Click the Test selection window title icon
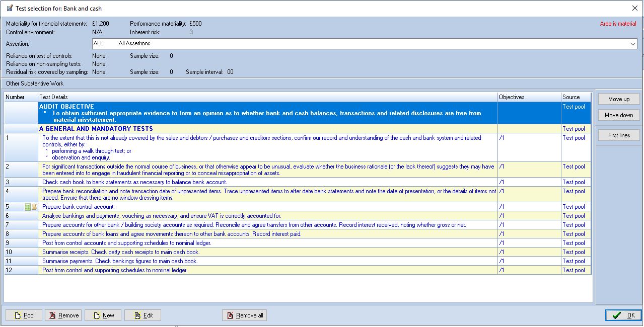The width and height of the screenshot is (644, 327). (x=10, y=8)
